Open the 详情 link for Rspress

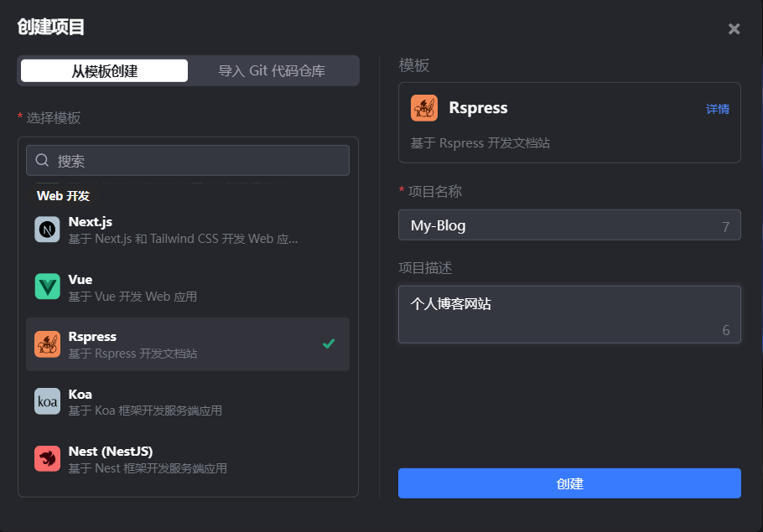click(717, 109)
